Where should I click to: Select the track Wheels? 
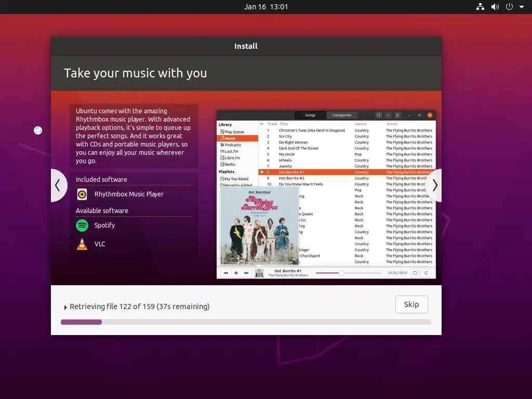347,160
